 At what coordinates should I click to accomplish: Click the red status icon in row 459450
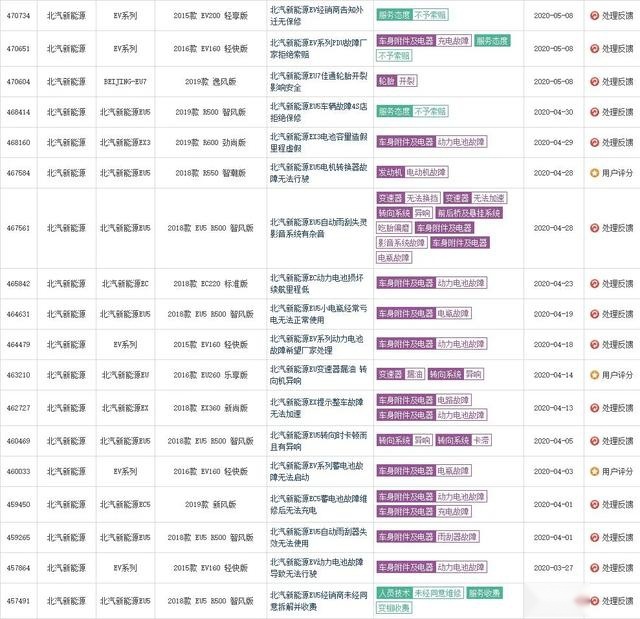(594, 504)
